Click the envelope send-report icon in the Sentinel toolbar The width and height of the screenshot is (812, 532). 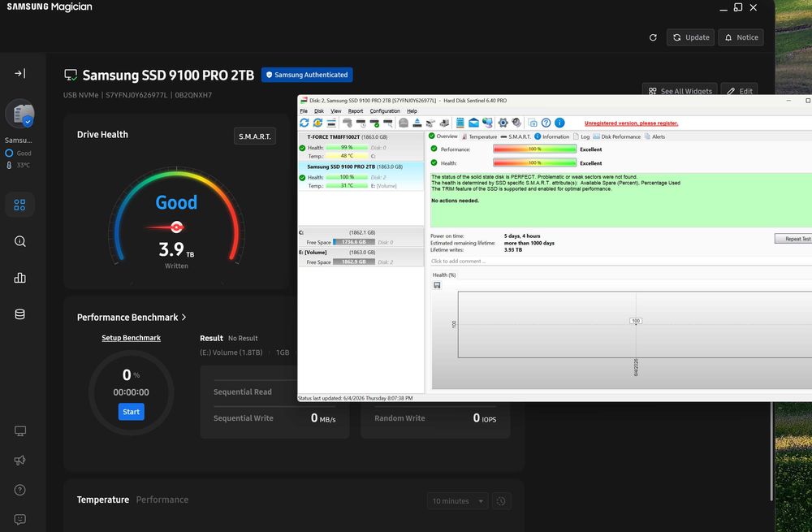point(474,123)
